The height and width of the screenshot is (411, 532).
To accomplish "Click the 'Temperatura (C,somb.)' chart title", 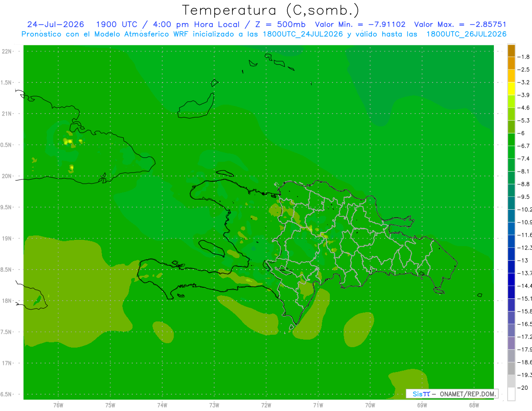I will pyautogui.click(x=270, y=10).
